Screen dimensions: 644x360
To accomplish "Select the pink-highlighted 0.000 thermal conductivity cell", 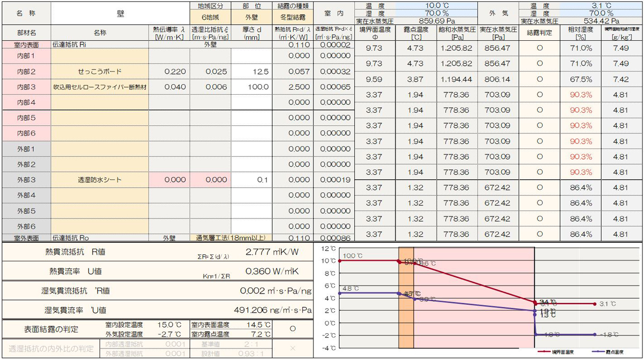I will (169, 180).
